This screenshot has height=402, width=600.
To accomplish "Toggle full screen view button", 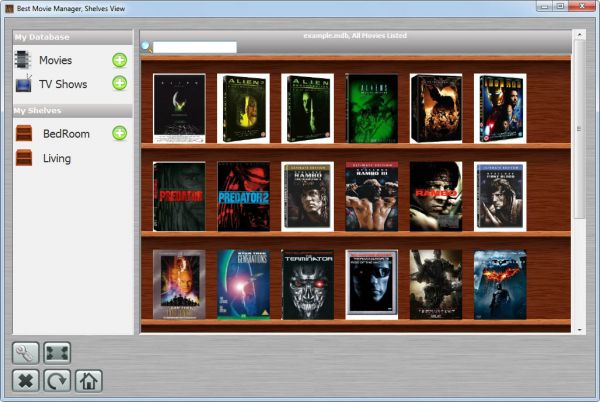I will (x=57, y=353).
